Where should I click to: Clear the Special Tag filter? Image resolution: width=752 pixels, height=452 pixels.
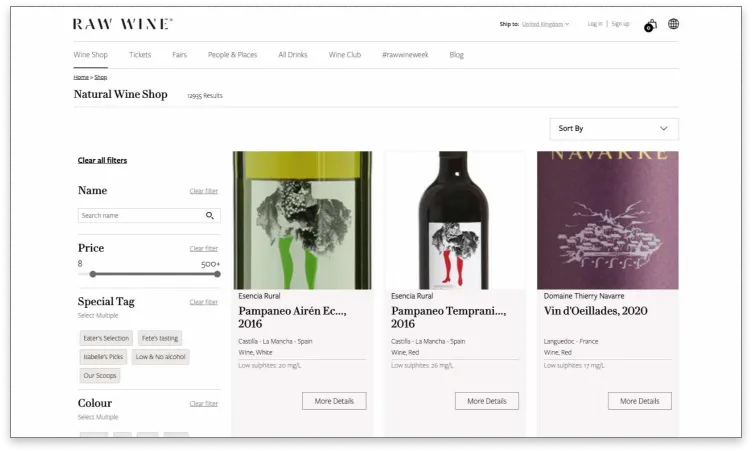[204, 302]
